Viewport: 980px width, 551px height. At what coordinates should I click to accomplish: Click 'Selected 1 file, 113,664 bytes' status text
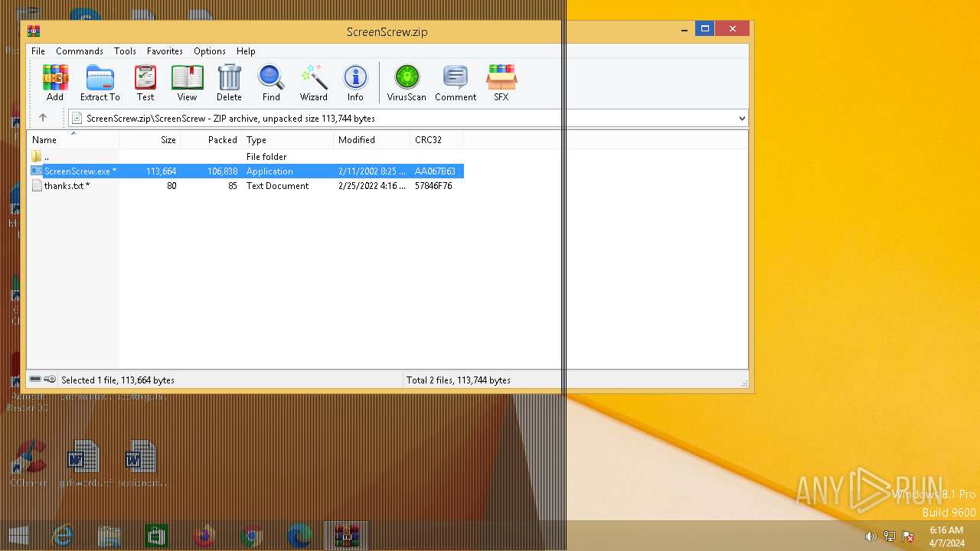pos(118,380)
